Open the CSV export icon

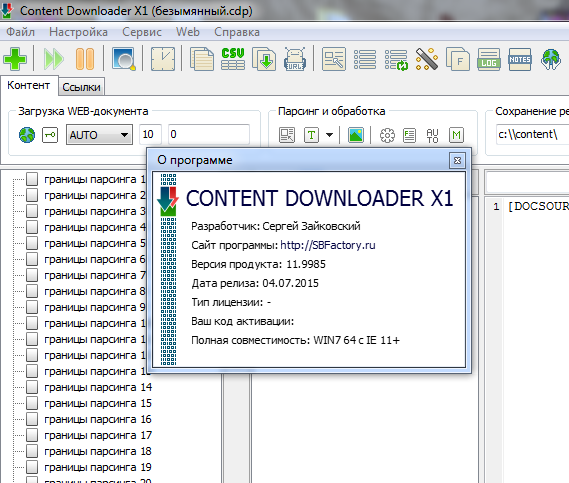point(233,59)
